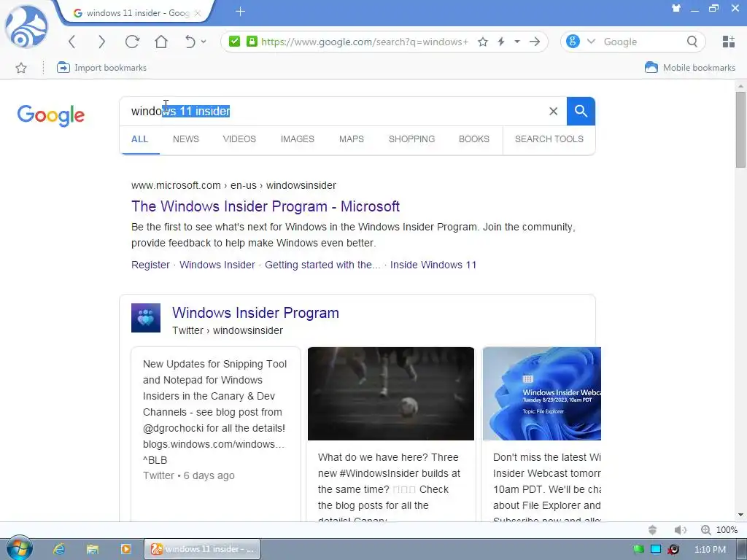Screen dimensions: 747x560
Task: Open the extensions grid icon
Action: [x=729, y=42]
